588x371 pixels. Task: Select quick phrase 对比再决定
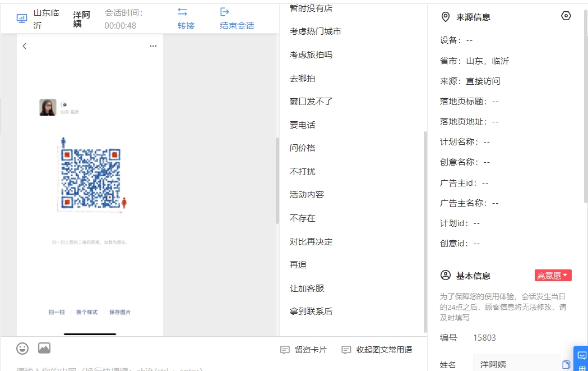(x=311, y=242)
